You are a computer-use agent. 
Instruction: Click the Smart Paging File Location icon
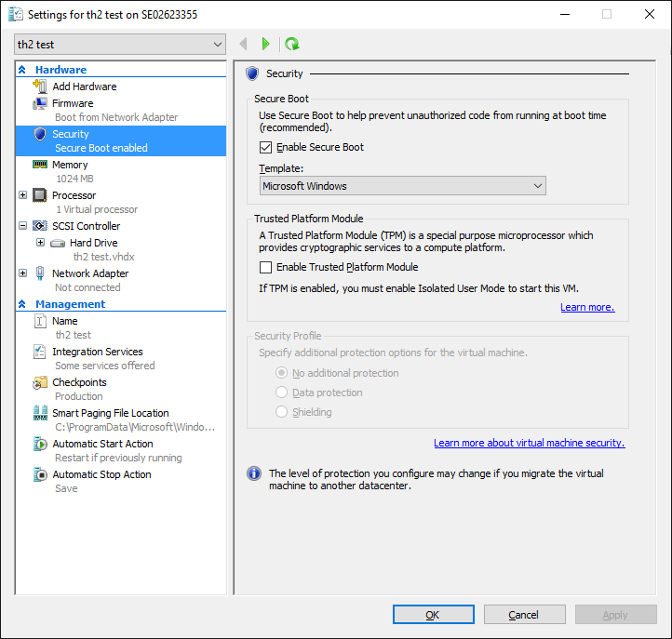coord(40,413)
